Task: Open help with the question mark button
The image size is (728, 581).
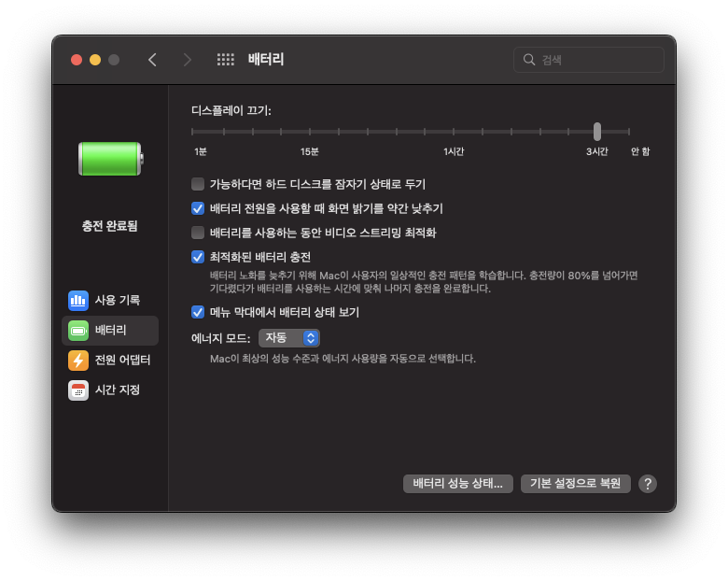Action: click(x=647, y=484)
